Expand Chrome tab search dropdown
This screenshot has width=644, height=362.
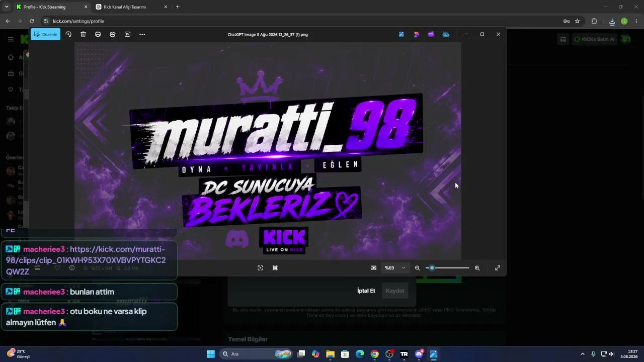pyautogui.click(x=7, y=7)
